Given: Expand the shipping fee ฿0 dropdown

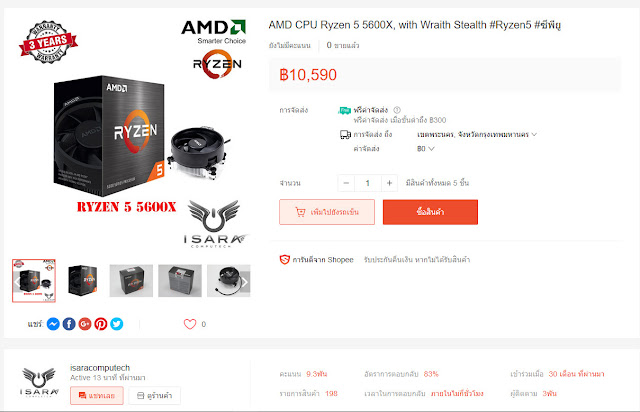Looking at the screenshot, I should [x=425, y=149].
